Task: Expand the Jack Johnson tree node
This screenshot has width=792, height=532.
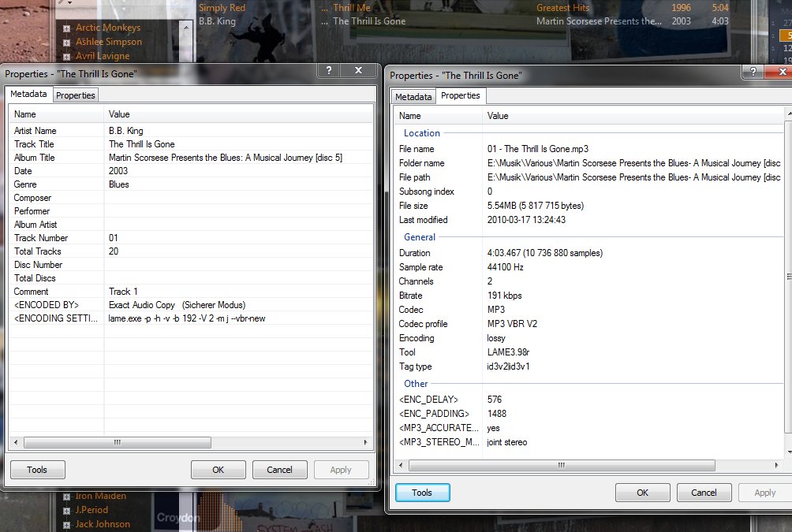Action: [x=66, y=525]
